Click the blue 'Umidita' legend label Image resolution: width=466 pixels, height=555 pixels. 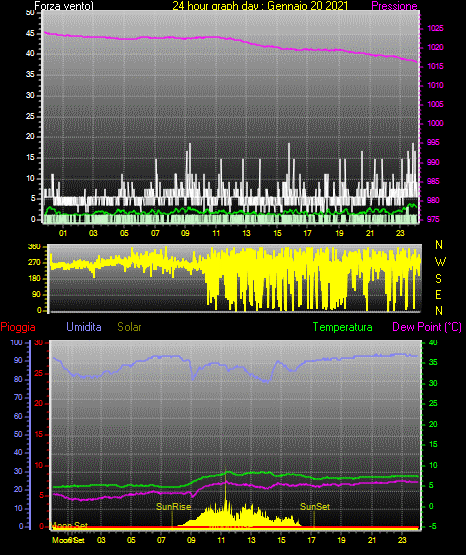(84, 327)
